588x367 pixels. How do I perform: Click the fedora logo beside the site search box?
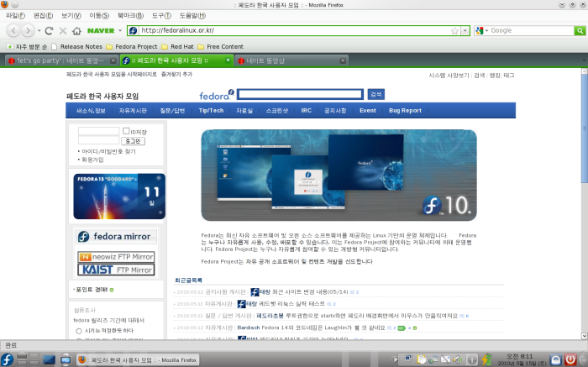coord(217,95)
